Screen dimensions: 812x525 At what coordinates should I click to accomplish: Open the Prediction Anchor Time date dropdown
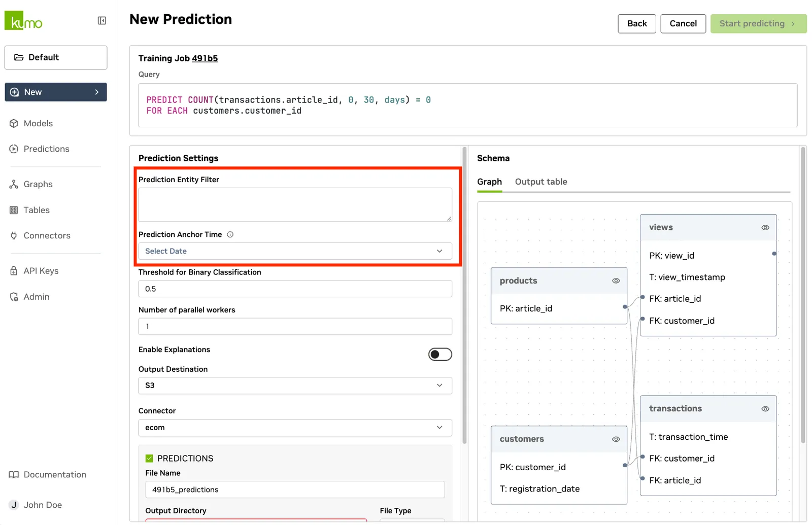point(295,251)
